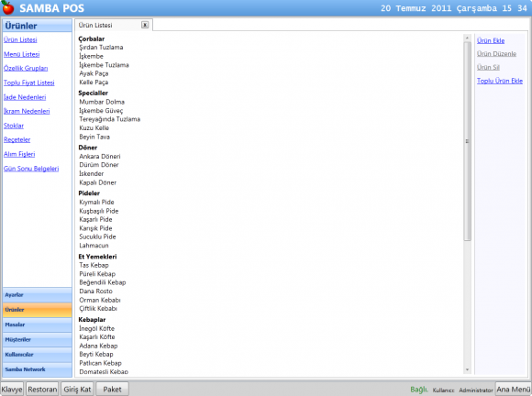Click the Klavye button
The image size is (532, 396).
12,390
